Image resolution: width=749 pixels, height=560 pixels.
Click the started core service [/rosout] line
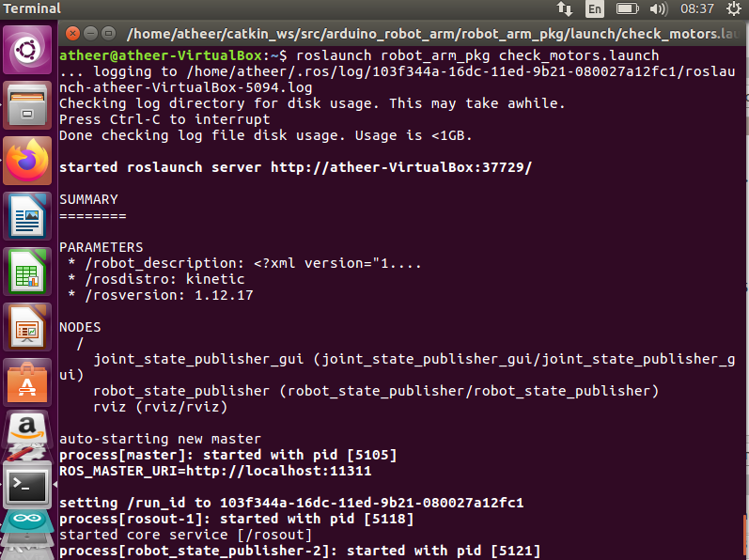pos(186,535)
